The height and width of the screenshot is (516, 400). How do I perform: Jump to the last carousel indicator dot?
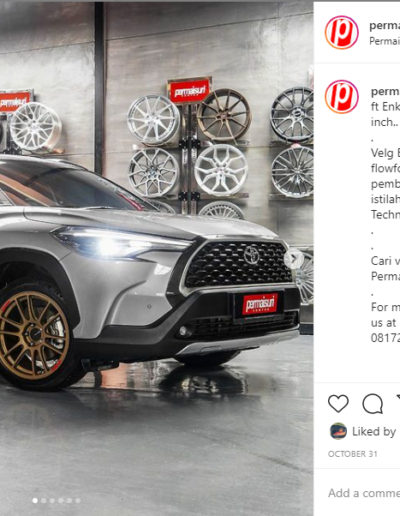pyautogui.click(x=78, y=501)
